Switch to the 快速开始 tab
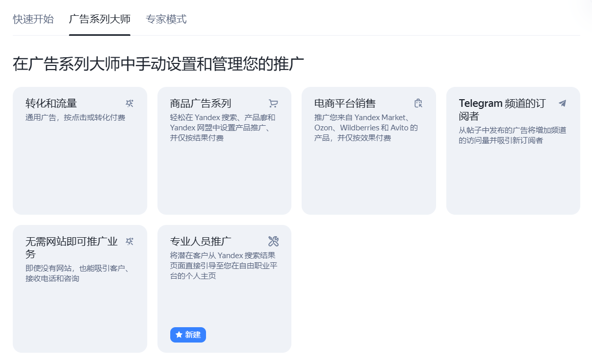592x364 pixels. 33,19
